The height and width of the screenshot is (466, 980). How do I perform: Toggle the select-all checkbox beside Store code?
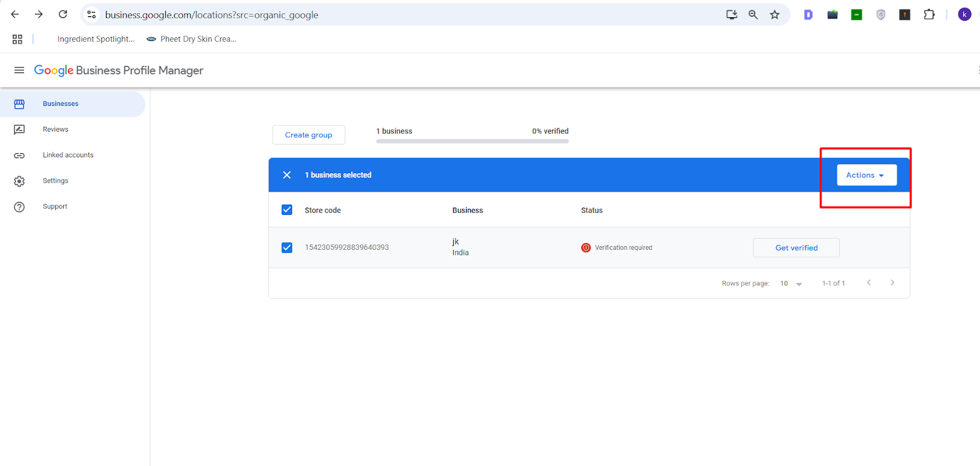[287, 210]
